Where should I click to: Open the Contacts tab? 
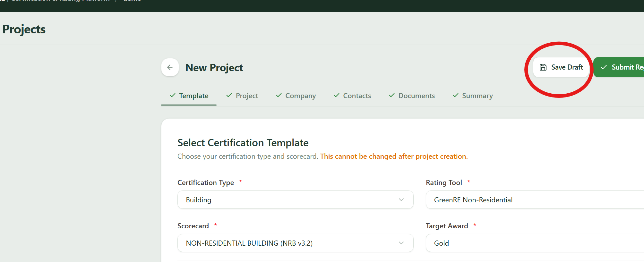[352, 96]
